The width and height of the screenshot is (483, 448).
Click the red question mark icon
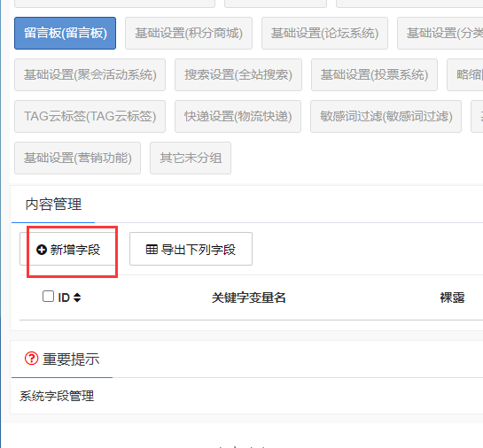coord(31,359)
